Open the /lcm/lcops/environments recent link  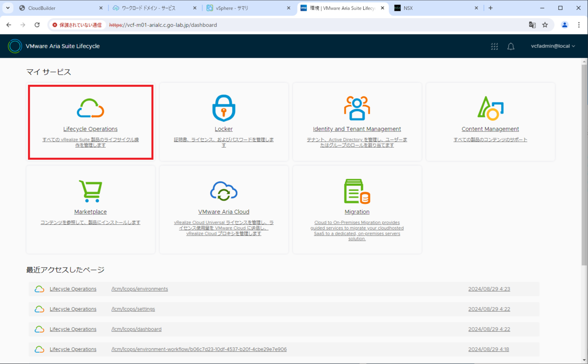tap(140, 289)
